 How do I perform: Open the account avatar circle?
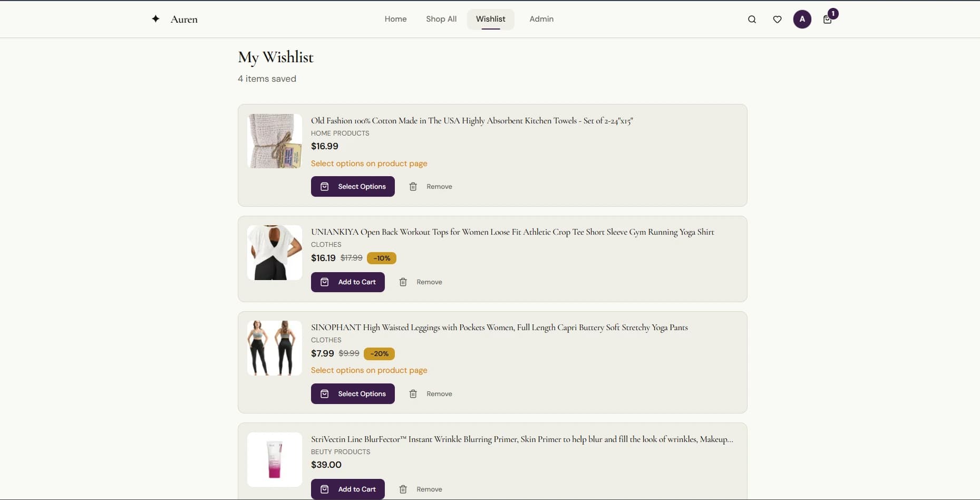click(x=802, y=19)
